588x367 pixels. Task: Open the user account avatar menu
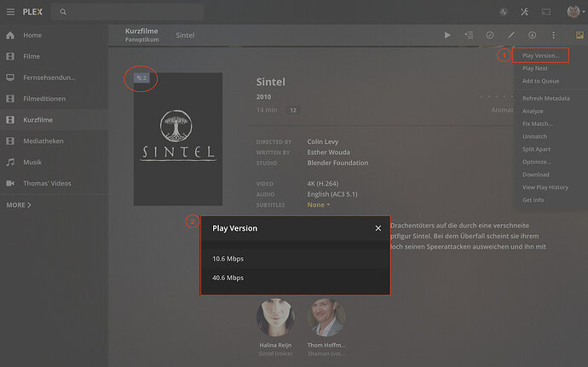click(x=574, y=12)
